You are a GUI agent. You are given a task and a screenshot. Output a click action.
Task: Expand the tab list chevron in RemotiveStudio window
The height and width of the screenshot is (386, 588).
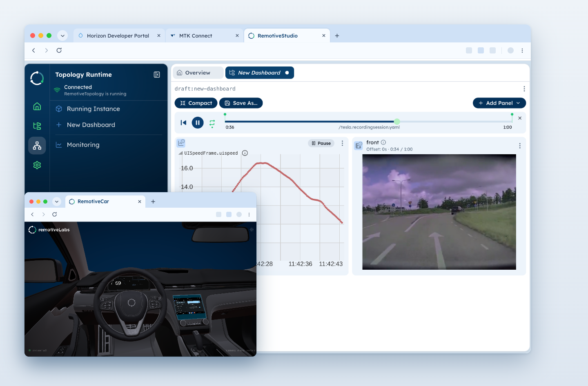coord(62,36)
